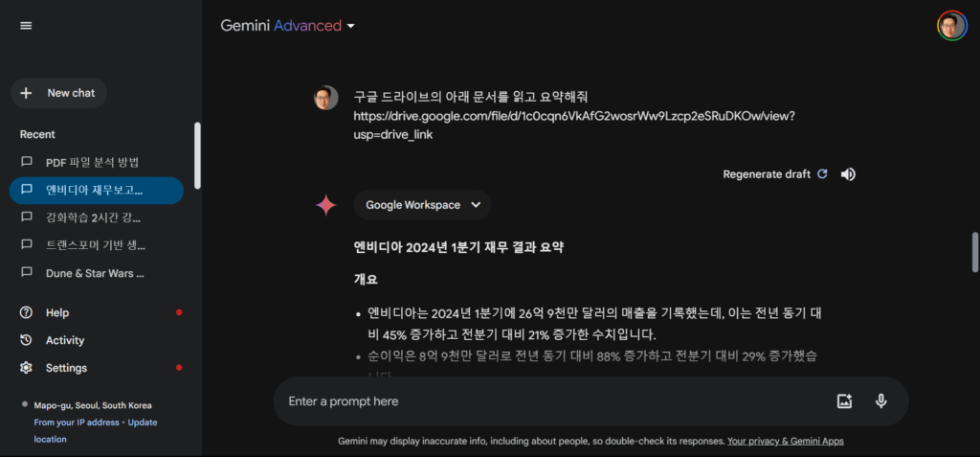This screenshot has width=980, height=457.
Task: Click the Enter a prompt here field
Action: pyautogui.click(x=556, y=401)
